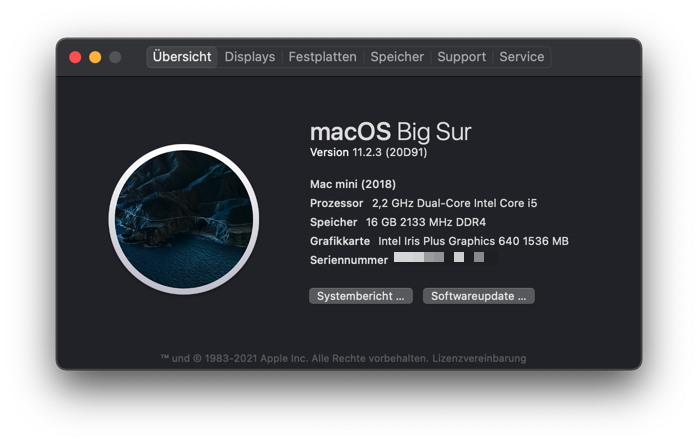The height and width of the screenshot is (444, 698).
Task: Close the window with the red button
Action: [x=75, y=57]
